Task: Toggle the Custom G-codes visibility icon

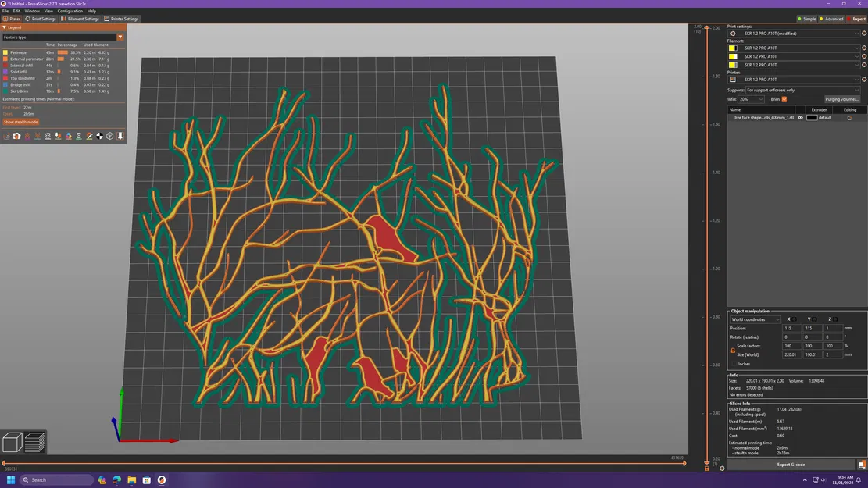Action: (89, 136)
